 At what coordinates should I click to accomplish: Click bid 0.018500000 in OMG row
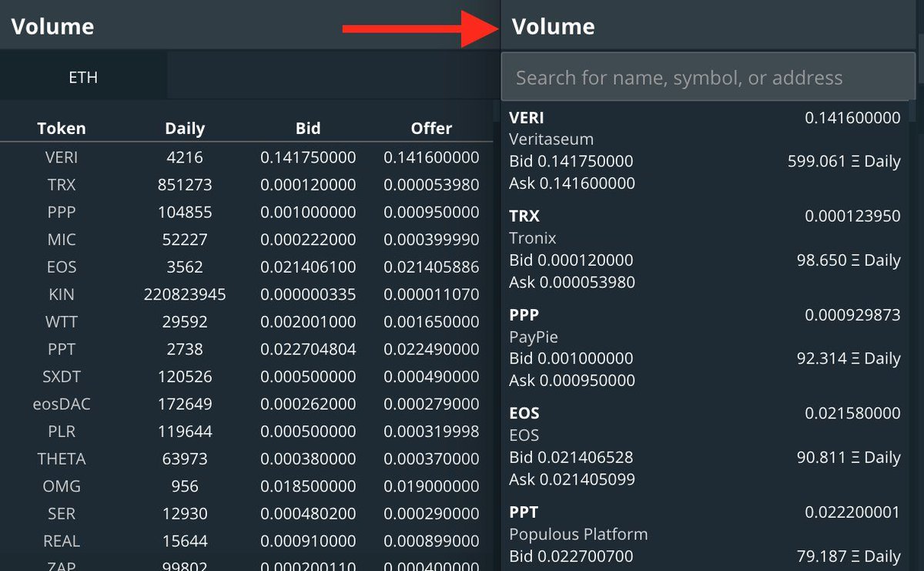point(308,486)
